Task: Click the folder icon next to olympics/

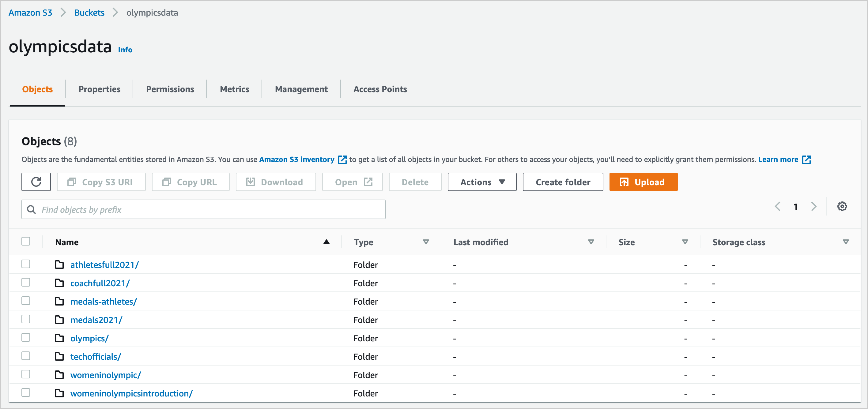Action: pyautogui.click(x=59, y=338)
